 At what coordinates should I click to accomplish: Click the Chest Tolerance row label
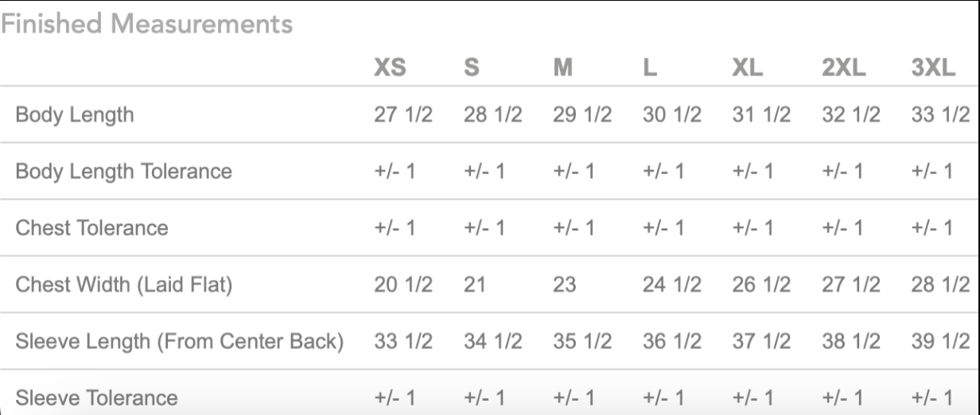[x=92, y=228]
